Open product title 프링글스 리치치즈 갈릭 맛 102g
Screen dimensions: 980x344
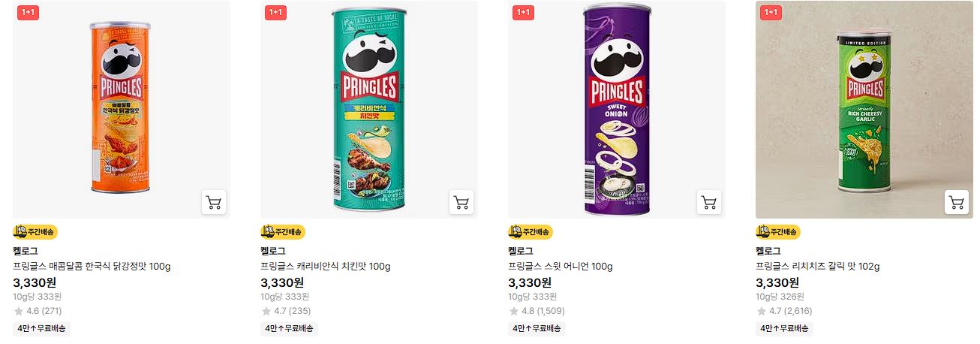pyautogui.click(x=818, y=267)
